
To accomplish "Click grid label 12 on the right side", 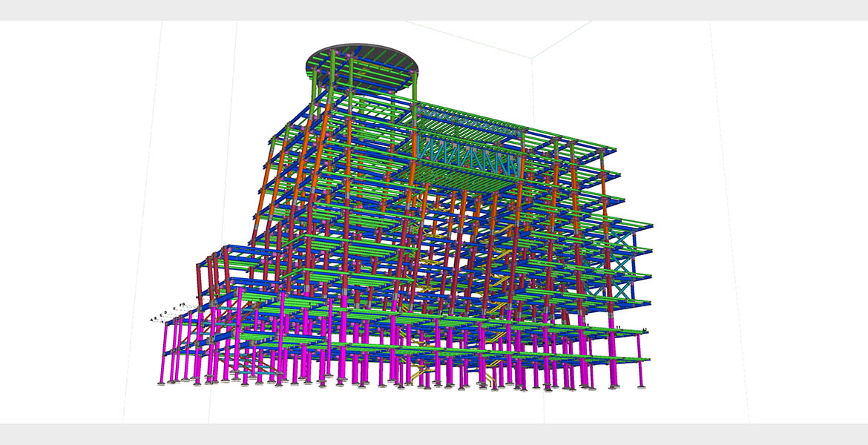I will point(645,329).
